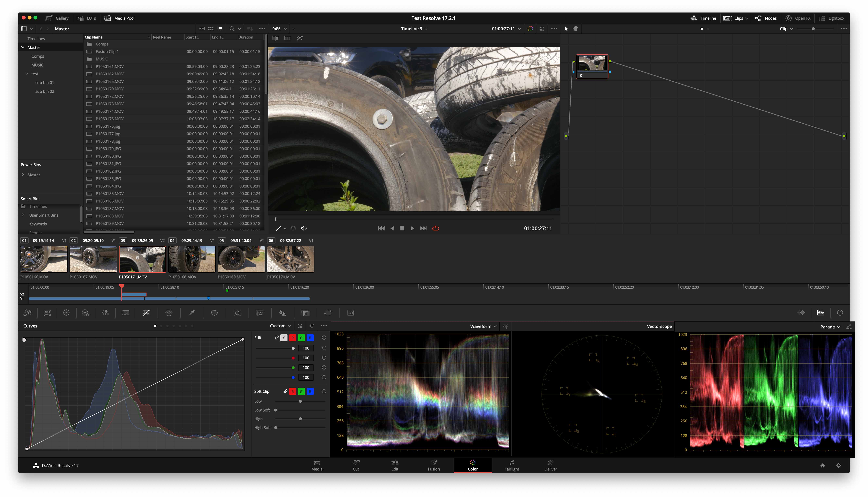This screenshot has height=497, width=868.
Task: Toggle the green Edit curve channel
Action: pyautogui.click(x=301, y=338)
